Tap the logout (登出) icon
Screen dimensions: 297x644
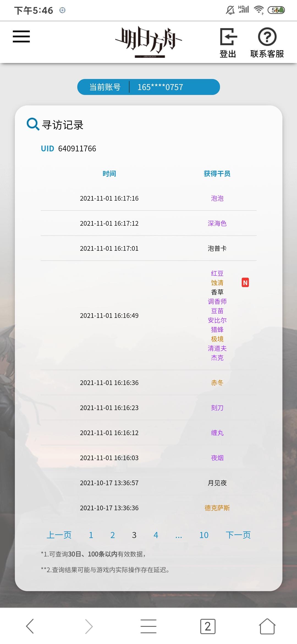tap(228, 37)
